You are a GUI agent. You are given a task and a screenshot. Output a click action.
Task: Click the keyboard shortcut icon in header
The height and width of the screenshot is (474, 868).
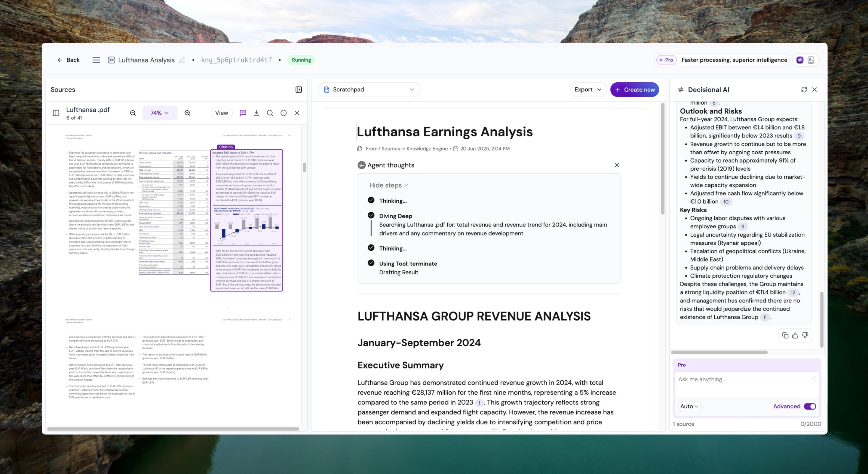click(811, 60)
